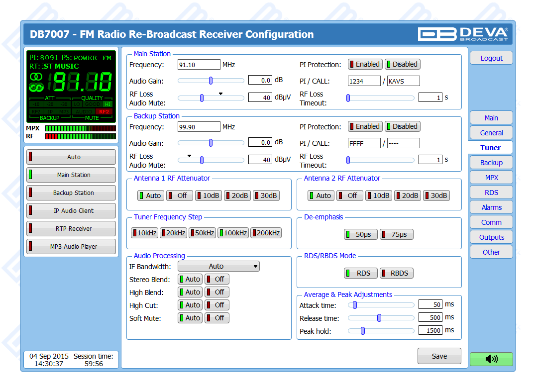The width and height of the screenshot is (536, 392).
Task: Click the Main Station Frequency input field
Action: pos(199,65)
